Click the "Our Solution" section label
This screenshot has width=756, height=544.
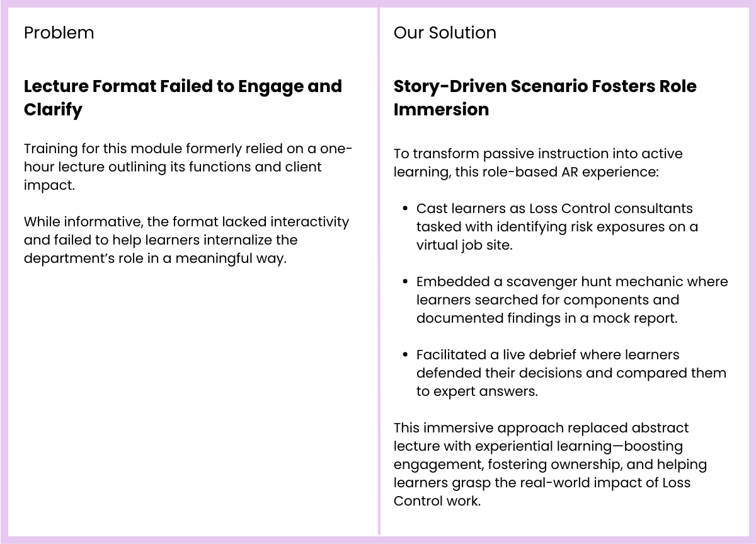pos(445,33)
